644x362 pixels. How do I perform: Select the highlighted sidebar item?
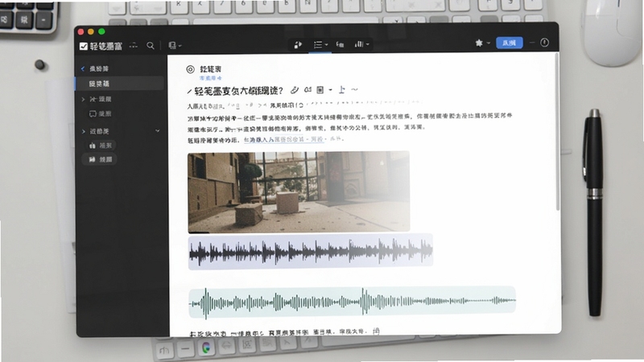point(119,84)
